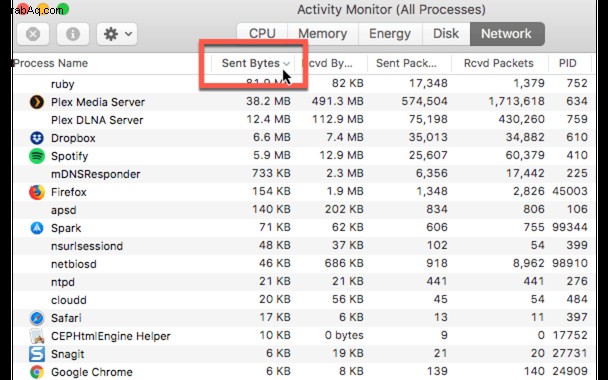Sort by the Rcvd Packets column header

[x=499, y=63]
